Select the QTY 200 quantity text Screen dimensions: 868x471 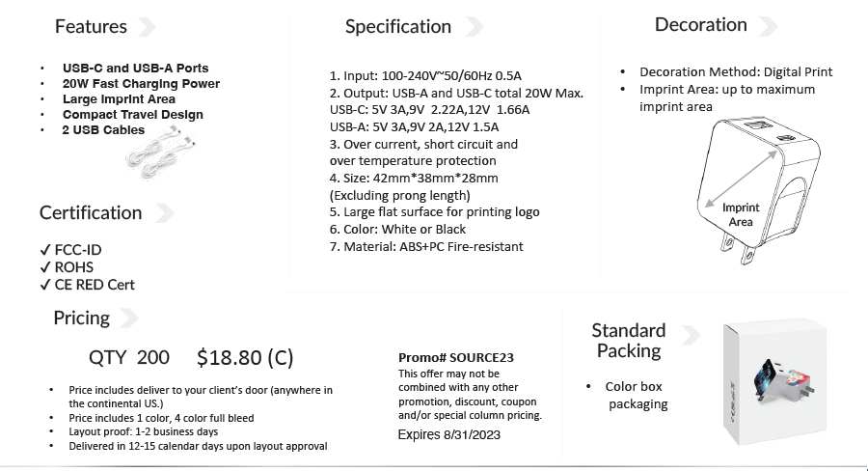129,358
